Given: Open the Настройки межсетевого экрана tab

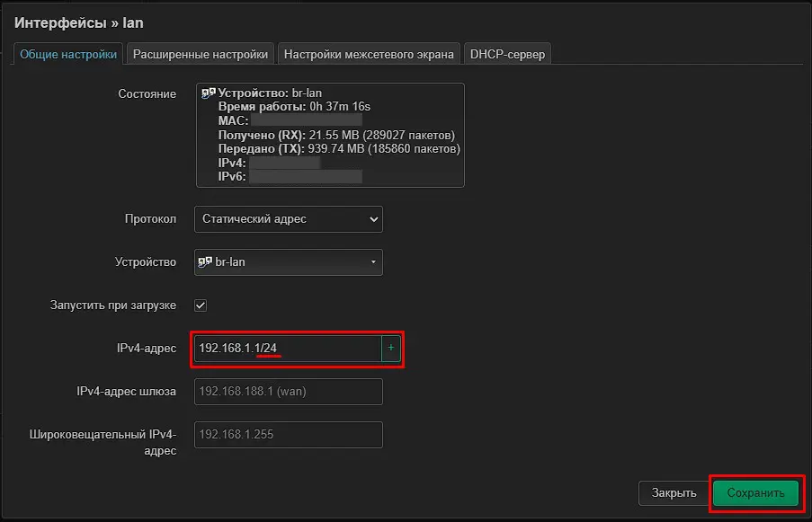Looking at the screenshot, I should (x=369, y=54).
